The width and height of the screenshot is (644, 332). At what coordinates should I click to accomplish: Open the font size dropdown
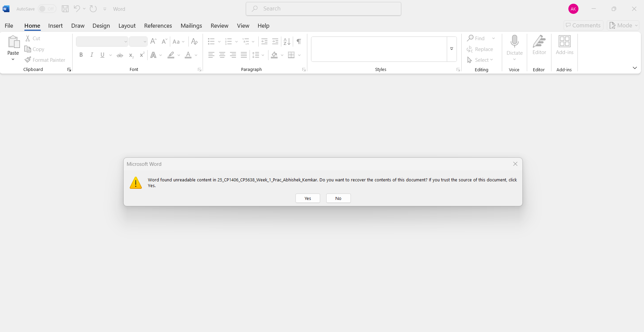pos(145,42)
